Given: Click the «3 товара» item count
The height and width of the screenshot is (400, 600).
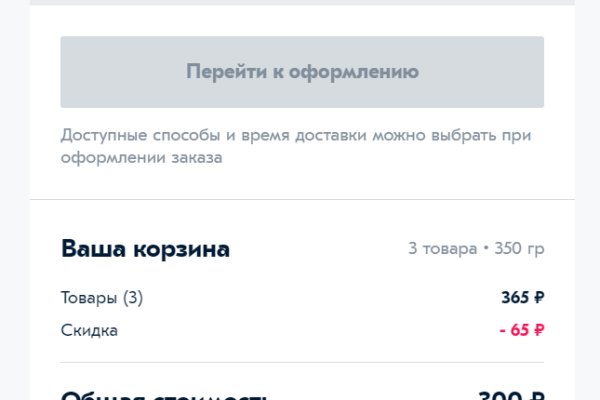Looking at the screenshot, I should coord(442,249).
